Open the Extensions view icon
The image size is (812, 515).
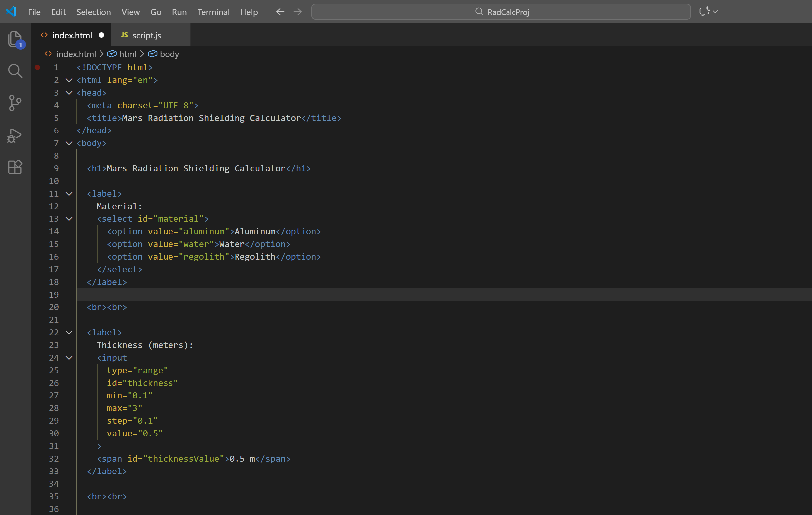pos(15,167)
